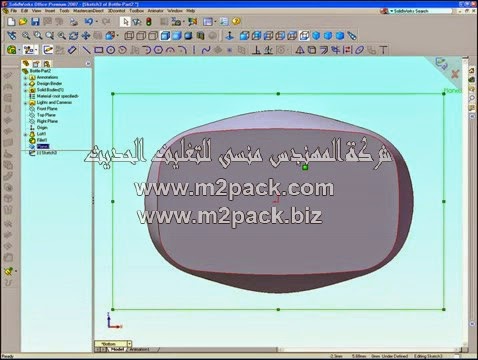Select the Pan view tool
Viewport: 478px width, 360px height.
point(86,35)
